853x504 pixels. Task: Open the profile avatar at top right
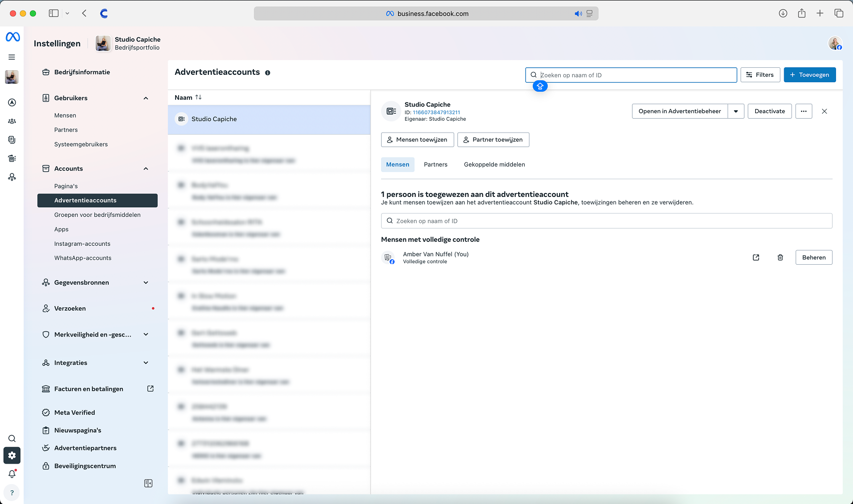pyautogui.click(x=835, y=43)
